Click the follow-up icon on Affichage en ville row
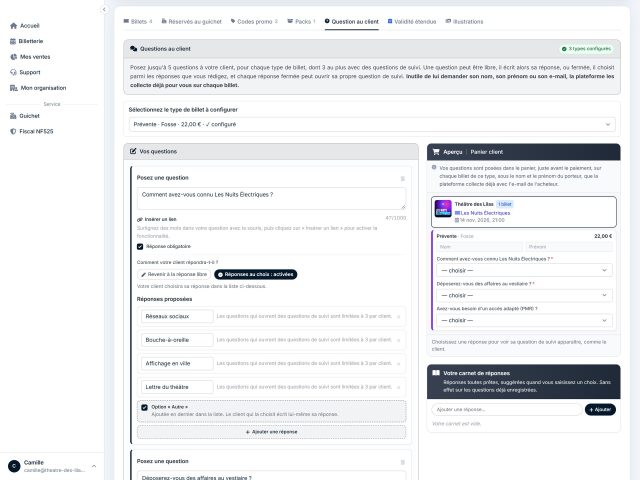Image resolution: width=640 pixels, height=480 pixels. 399,363
